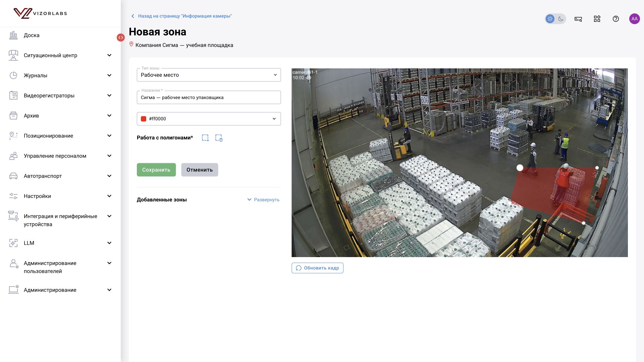Switch to dark theme moon toggle

coord(561,19)
